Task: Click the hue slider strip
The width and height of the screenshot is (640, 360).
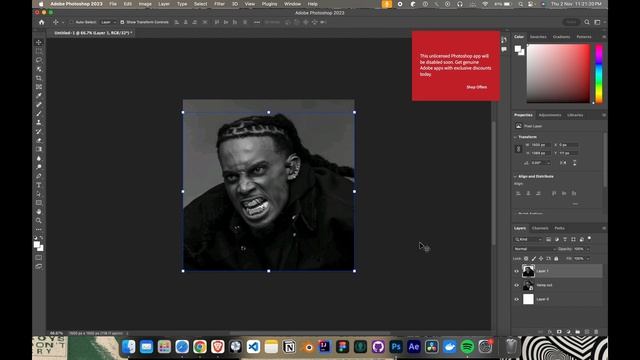Action: click(x=599, y=73)
